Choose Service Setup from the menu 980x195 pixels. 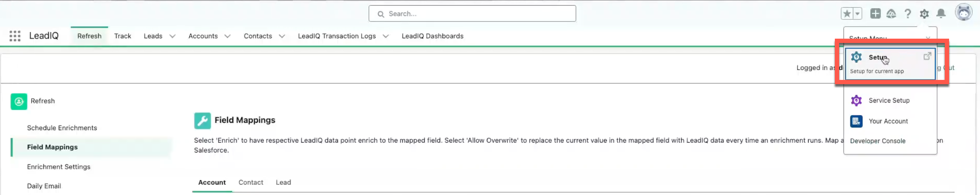click(889, 101)
